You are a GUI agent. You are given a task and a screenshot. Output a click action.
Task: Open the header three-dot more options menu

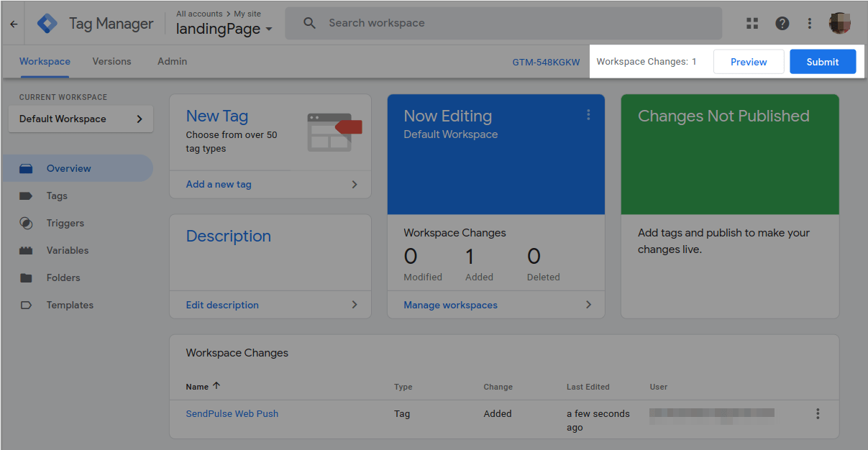click(x=810, y=23)
